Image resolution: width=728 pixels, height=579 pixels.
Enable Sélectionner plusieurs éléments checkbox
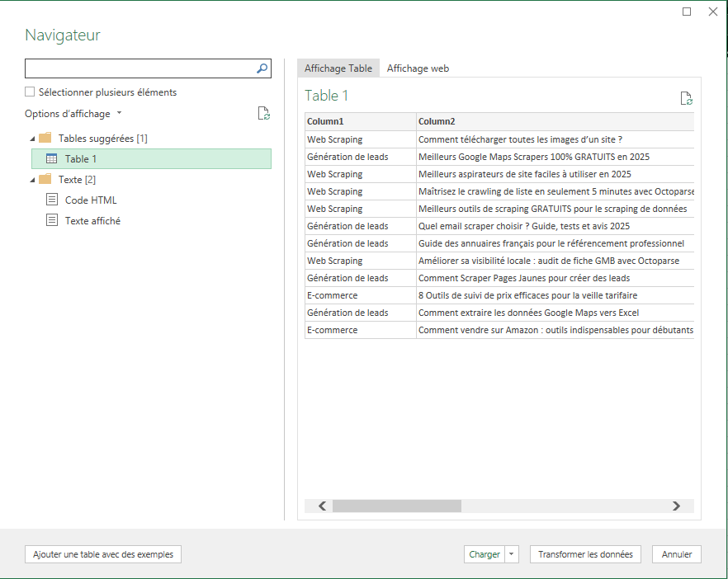[x=30, y=92]
